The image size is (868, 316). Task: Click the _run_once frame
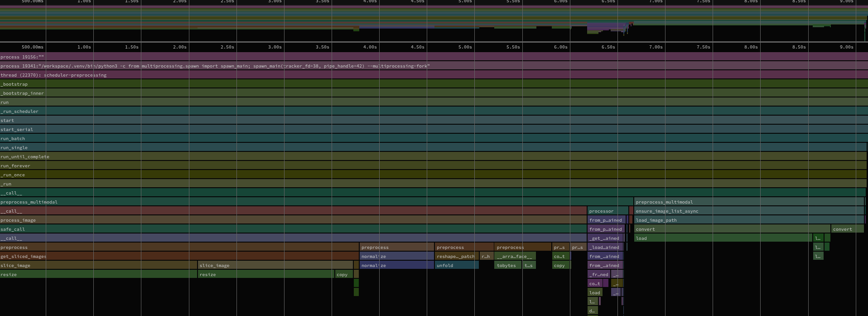pos(433,175)
